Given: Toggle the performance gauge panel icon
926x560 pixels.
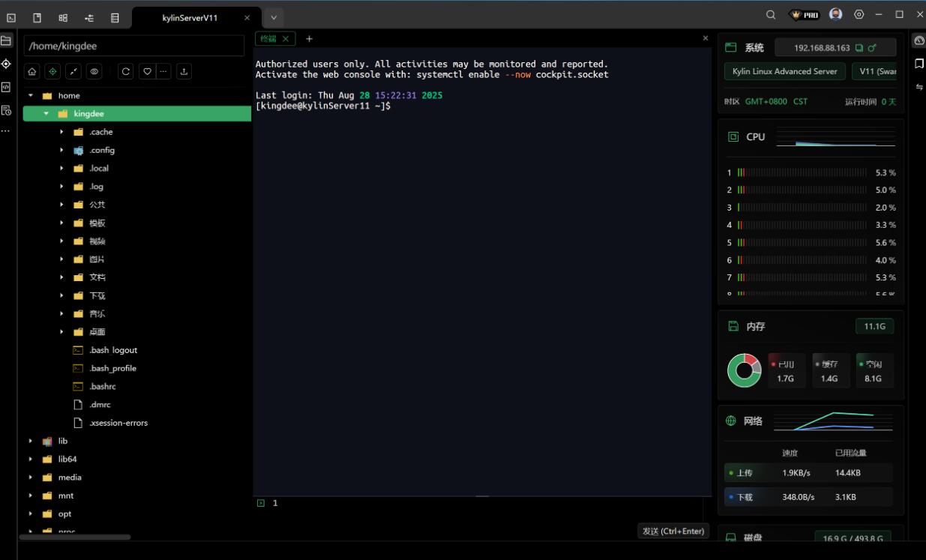Looking at the screenshot, I should (919, 40).
